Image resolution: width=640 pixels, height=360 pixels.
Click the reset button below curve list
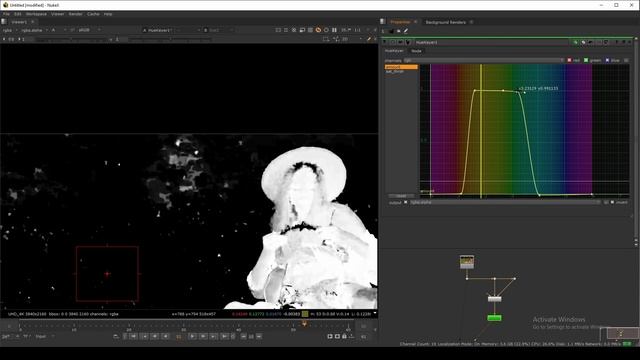pos(402,196)
